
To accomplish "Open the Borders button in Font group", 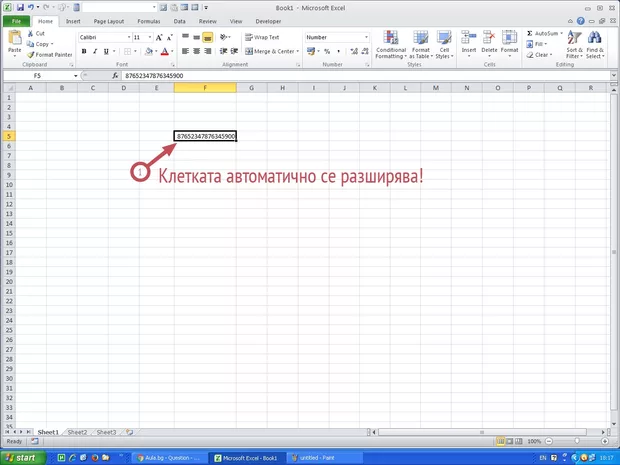I will click(x=127, y=51).
